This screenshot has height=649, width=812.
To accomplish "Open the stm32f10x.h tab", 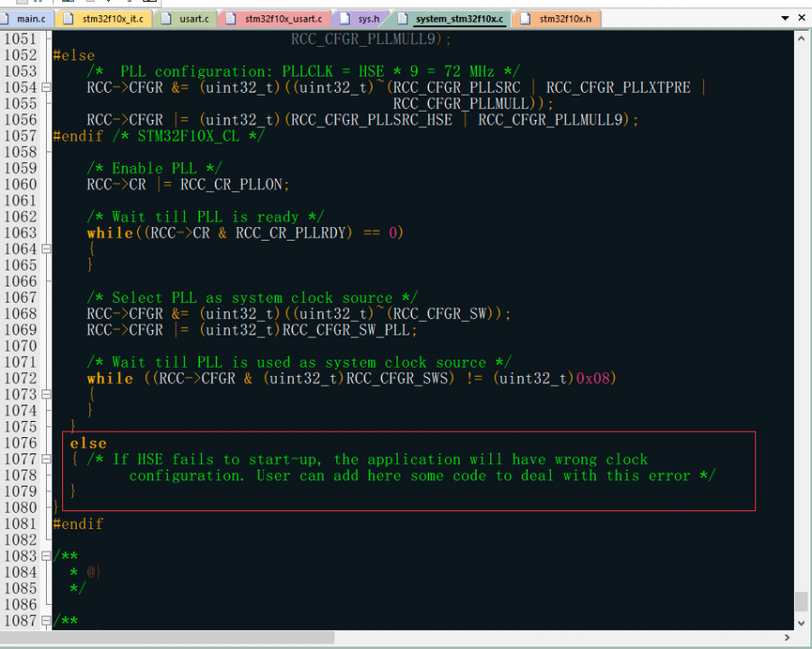I will [x=556, y=19].
